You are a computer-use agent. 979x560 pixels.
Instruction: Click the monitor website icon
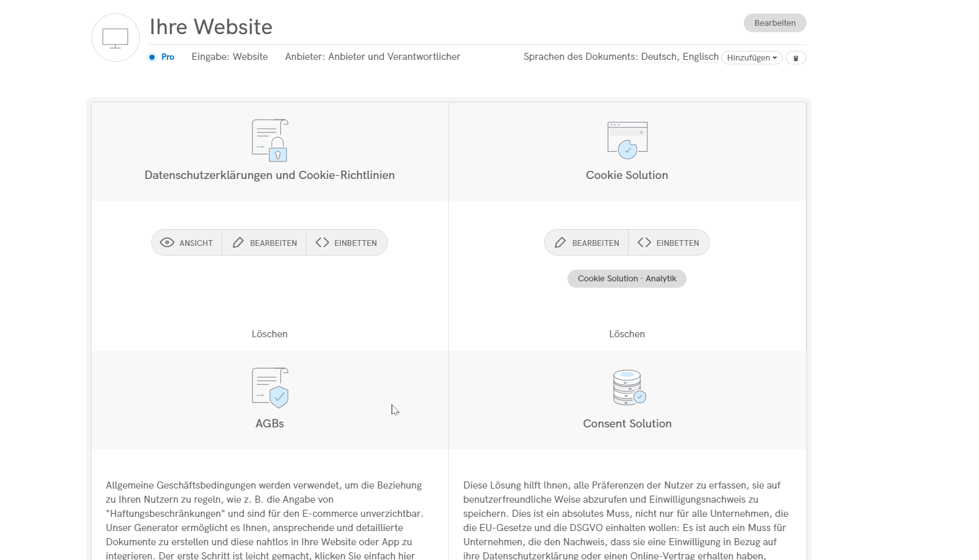tap(115, 38)
